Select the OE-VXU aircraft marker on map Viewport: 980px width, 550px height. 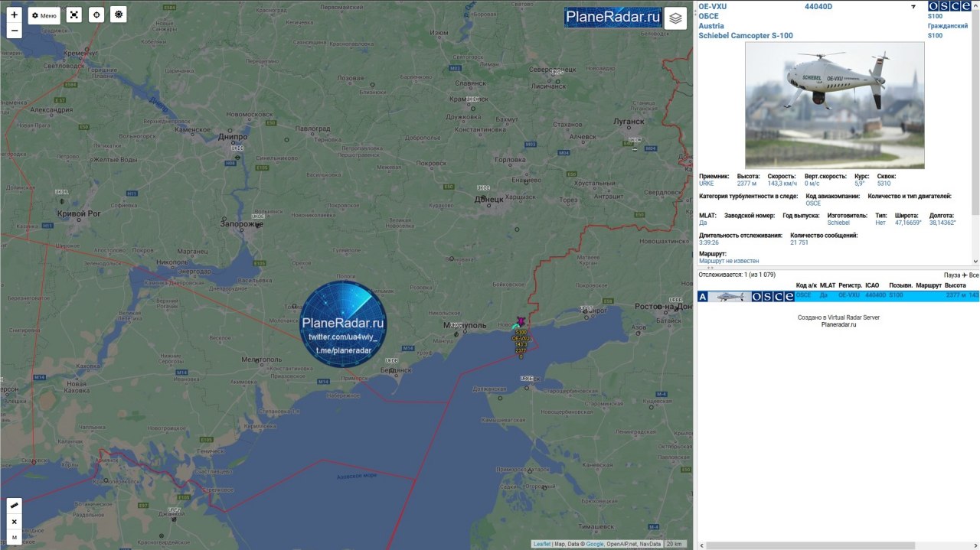pyautogui.click(x=521, y=322)
